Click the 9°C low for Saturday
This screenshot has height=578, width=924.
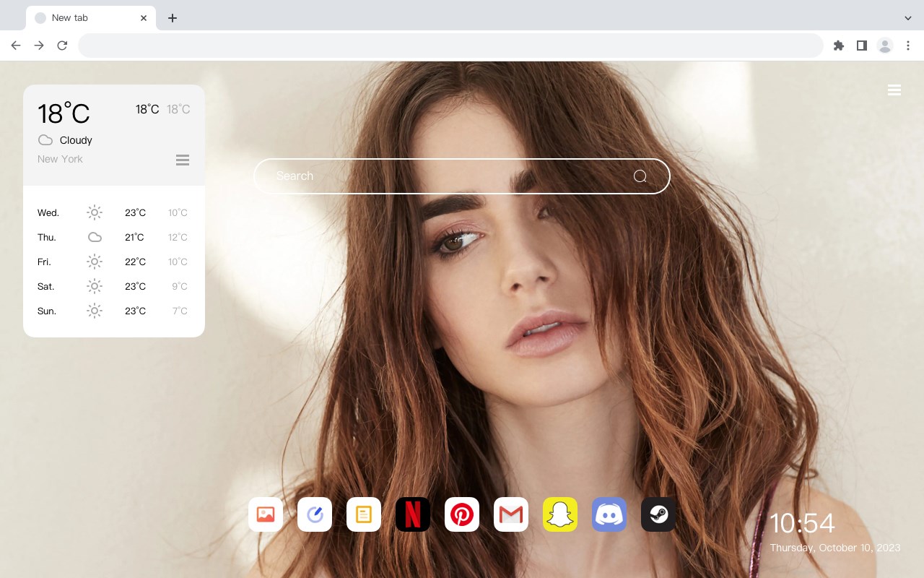(180, 286)
